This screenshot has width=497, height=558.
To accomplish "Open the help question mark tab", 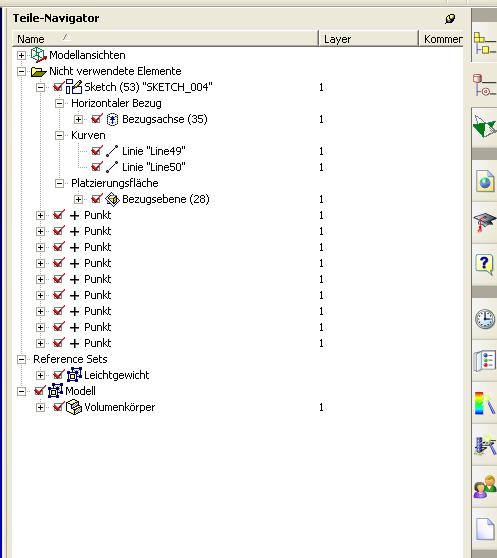I will click(484, 264).
